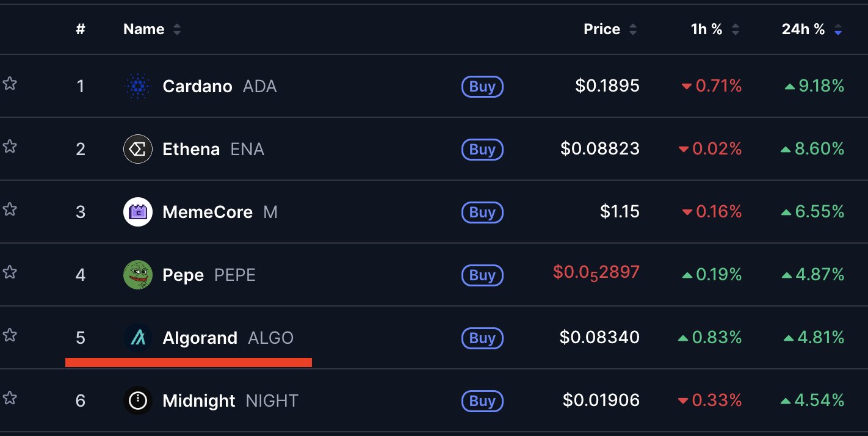Sort the table by Price column

610,29
